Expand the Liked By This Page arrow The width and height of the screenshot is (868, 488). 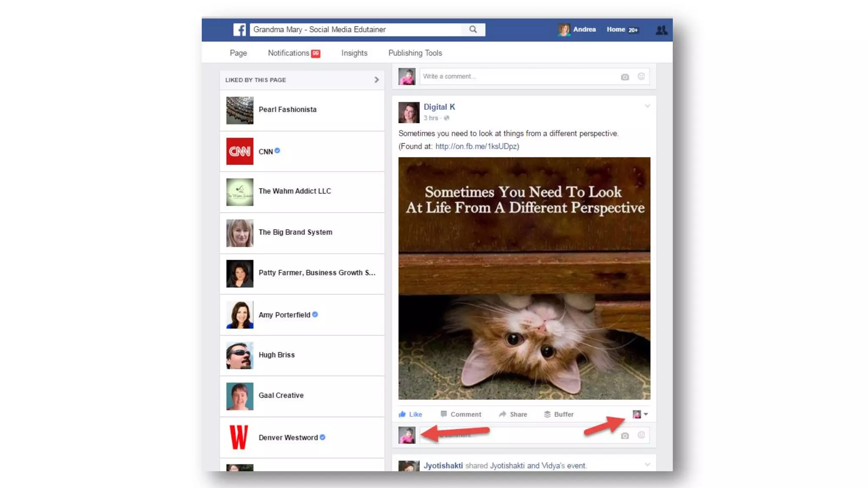376,80
